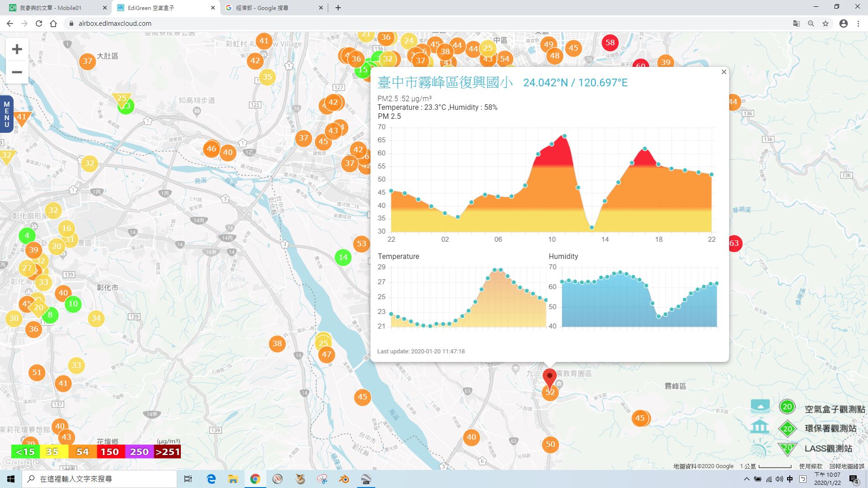Viewport: 868px width, 488px height.
Task: Click the PM2.5 chart peak point
Action: pyautogui.click(x=564, y=136)
